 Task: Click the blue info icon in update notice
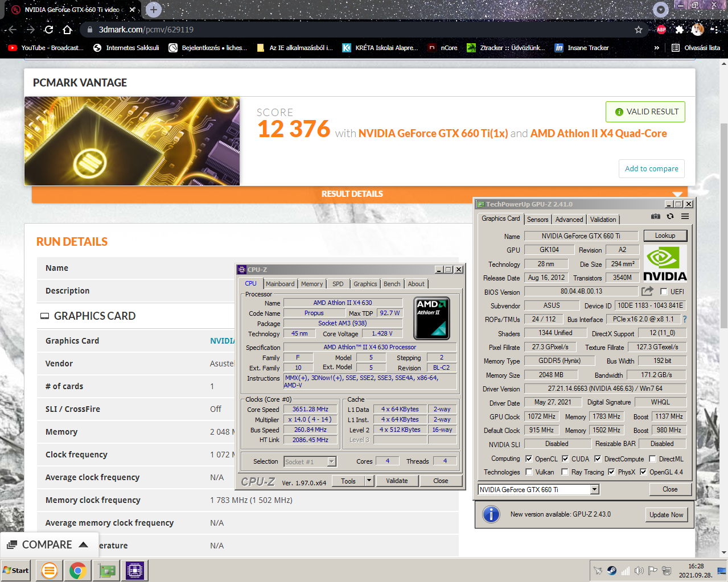[x=491, y=514]
